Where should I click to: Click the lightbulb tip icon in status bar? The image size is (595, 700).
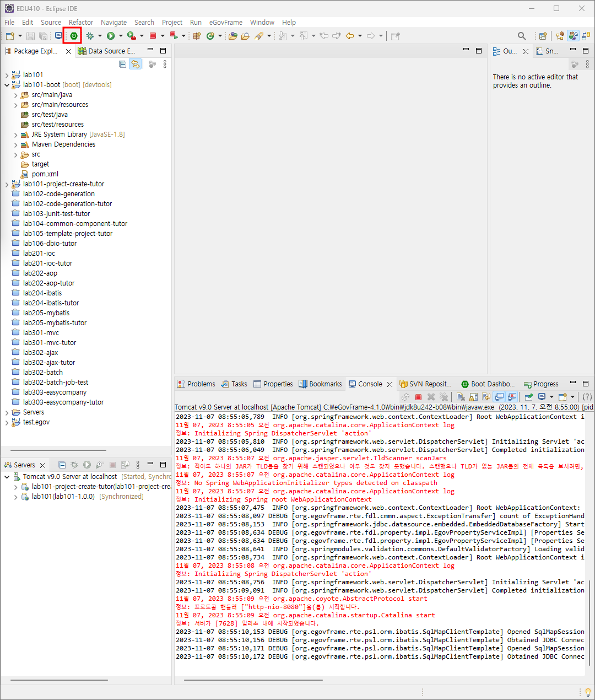587,692
